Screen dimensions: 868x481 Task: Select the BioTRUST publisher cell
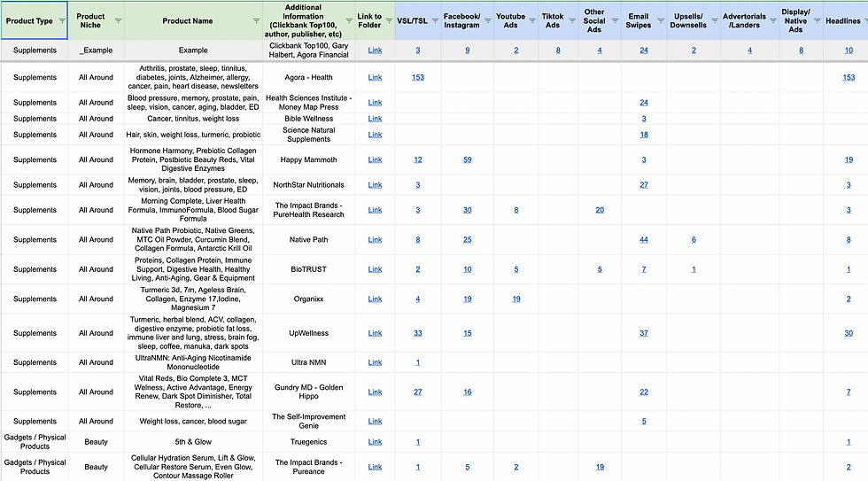pyautogui.click(x=309, y=269)
